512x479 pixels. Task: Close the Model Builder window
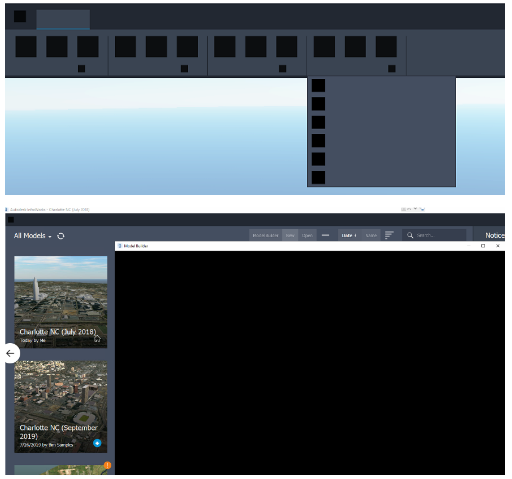pyautogui.click(x=498, y=246)
